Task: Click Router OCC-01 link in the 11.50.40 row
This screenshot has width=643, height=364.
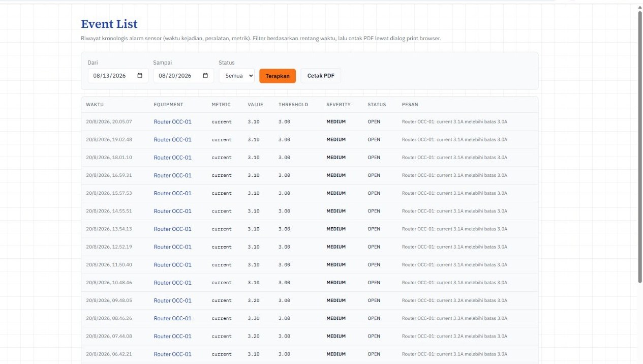Action: point(173,265)
